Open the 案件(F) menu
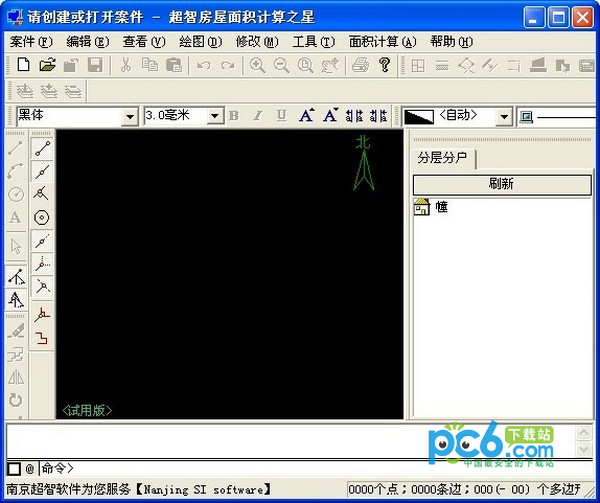Screen dimensions: 600x503 pyautogui.click(x=31, y=41)
